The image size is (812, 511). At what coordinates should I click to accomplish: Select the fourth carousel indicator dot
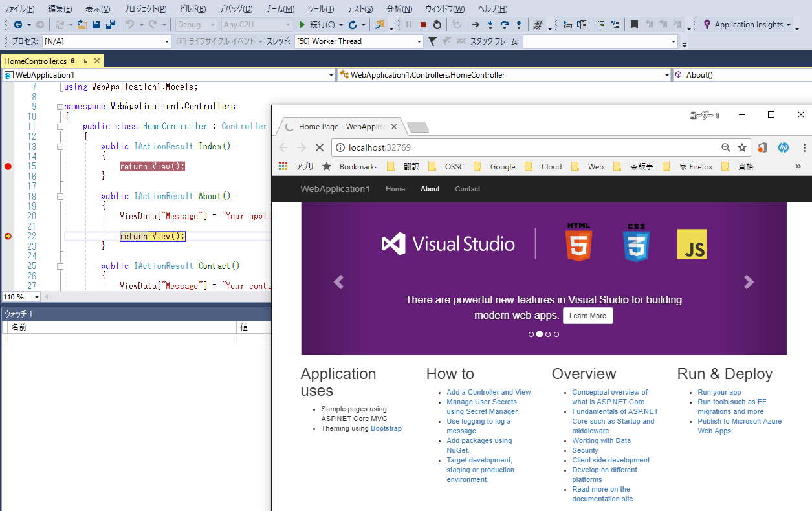coord(556,334)
